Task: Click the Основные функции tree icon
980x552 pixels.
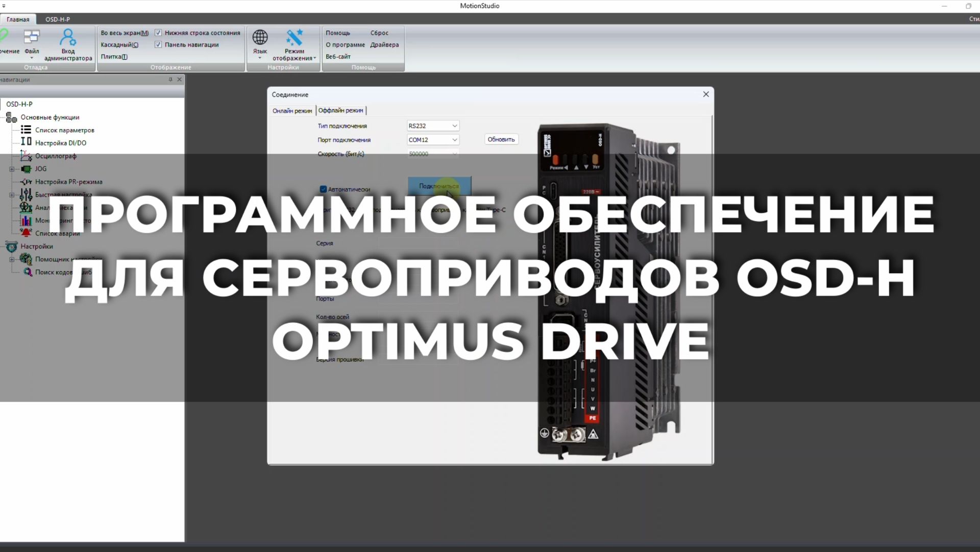Action: [11, 117]
